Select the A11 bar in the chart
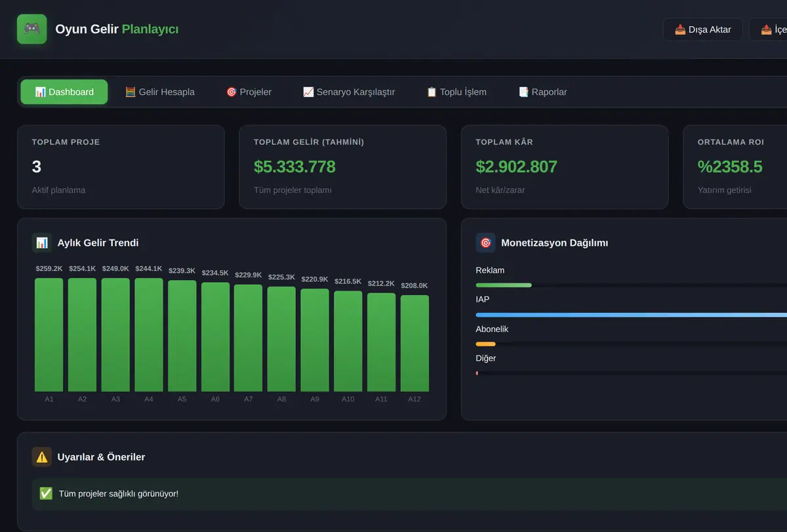This screenshot has height=532, width=787. pos(382,342)
